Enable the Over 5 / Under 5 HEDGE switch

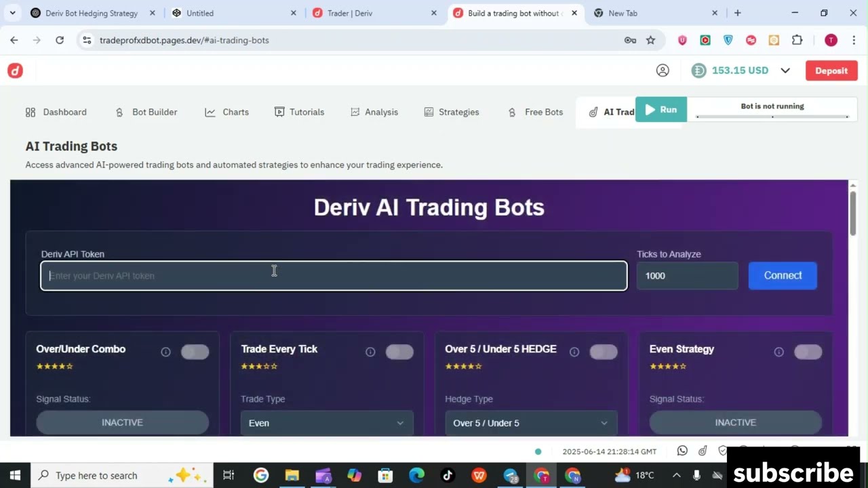604,352
